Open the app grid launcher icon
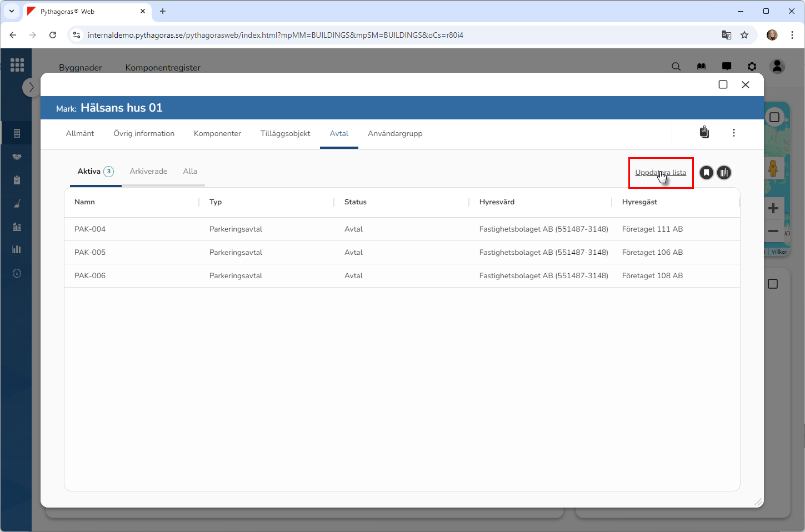Screen dimensions: 805x532 tap(17, 65)
